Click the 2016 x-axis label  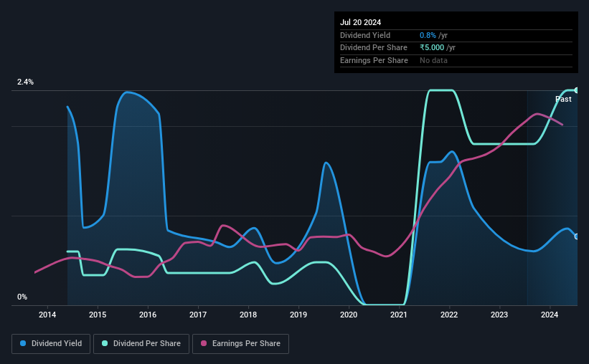[148, 315]
